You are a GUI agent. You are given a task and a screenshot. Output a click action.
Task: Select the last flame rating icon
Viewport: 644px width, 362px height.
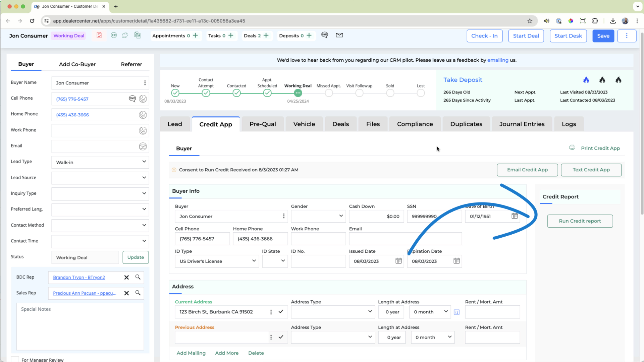[619, 80]
